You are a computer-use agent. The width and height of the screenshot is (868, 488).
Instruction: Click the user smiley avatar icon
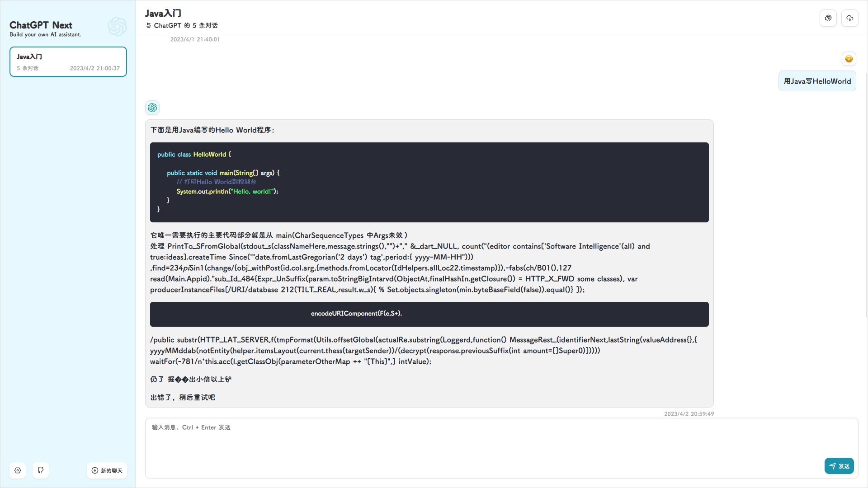click(849, 59)
